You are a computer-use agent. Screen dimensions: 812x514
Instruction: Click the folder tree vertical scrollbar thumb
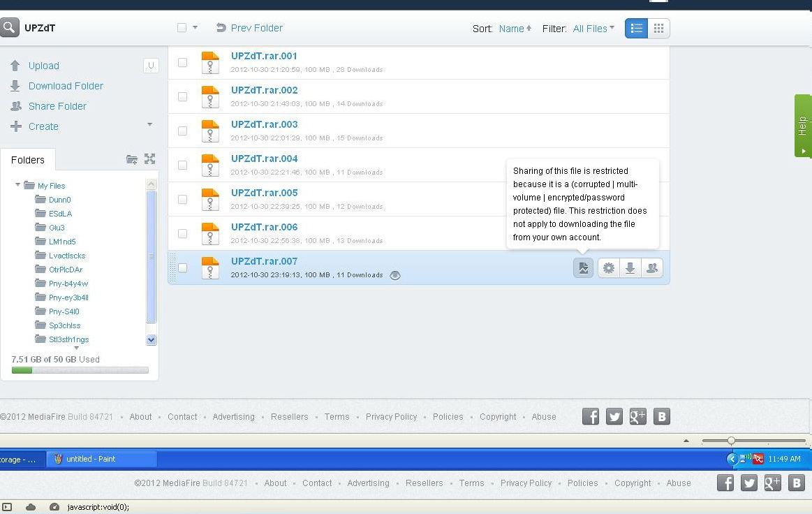click(152, 256)
